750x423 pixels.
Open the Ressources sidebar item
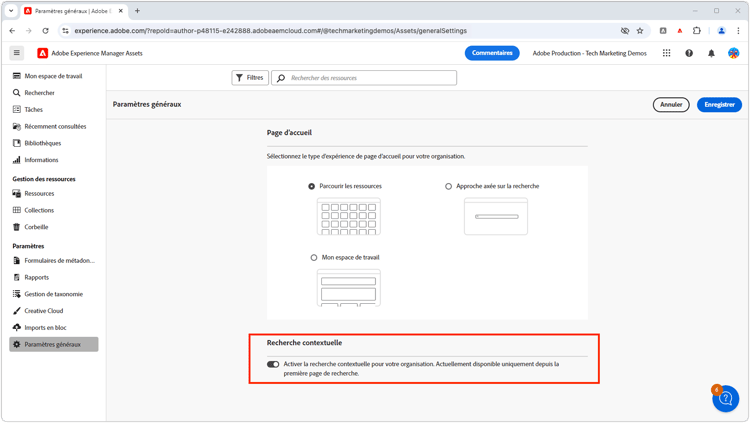coord(54,193)
